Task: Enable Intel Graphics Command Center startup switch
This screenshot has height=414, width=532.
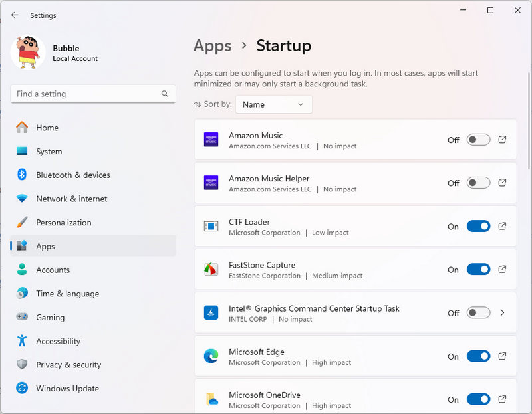Action: [x=478, y=312]
